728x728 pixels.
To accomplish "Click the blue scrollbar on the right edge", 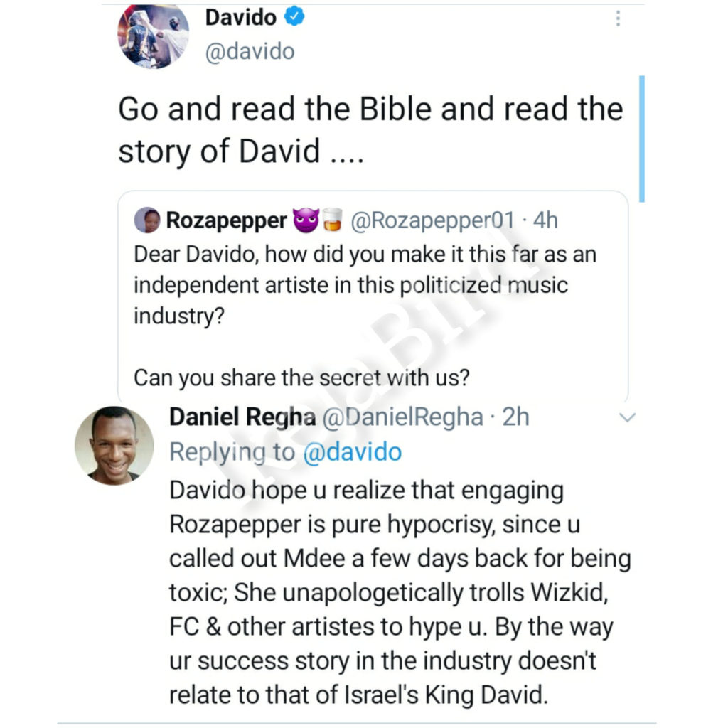I will 642,139.
